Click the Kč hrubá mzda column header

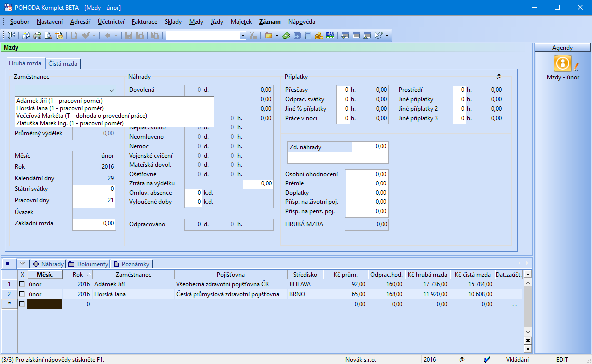coord(427,275)
